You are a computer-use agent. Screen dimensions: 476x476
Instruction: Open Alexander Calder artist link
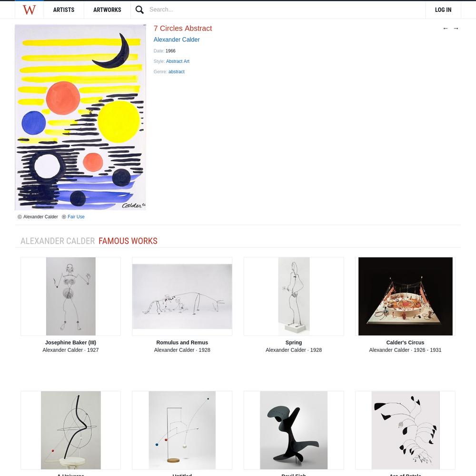[x=177, y=40]
